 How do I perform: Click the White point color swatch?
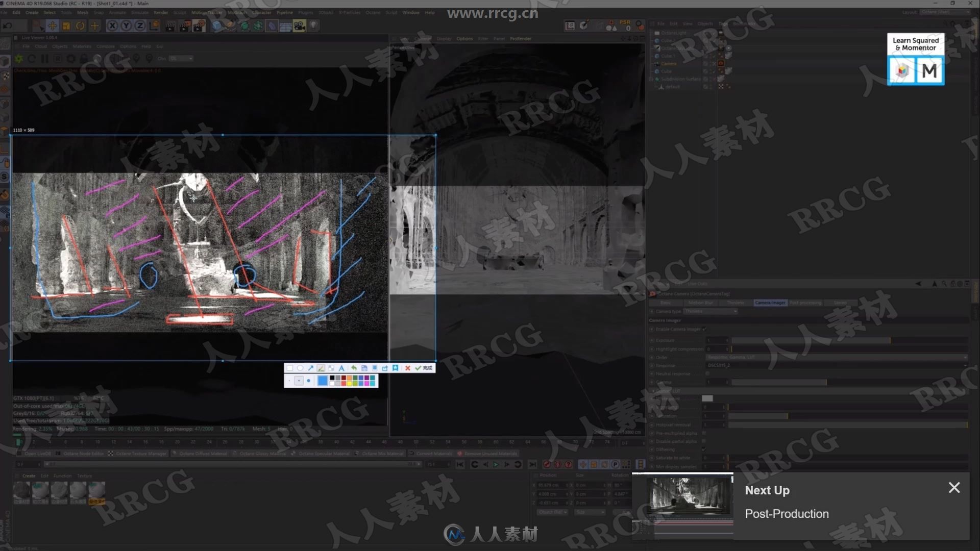[x=707, y=398]
